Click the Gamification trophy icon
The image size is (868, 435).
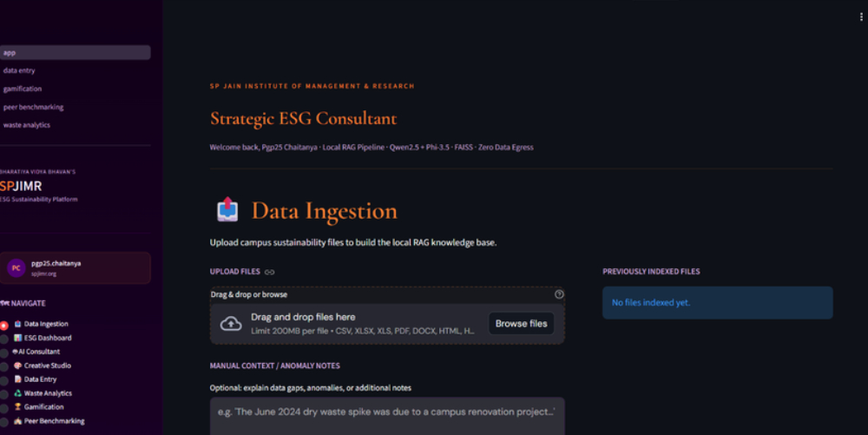pyautogui.click(x=17, y=406)
